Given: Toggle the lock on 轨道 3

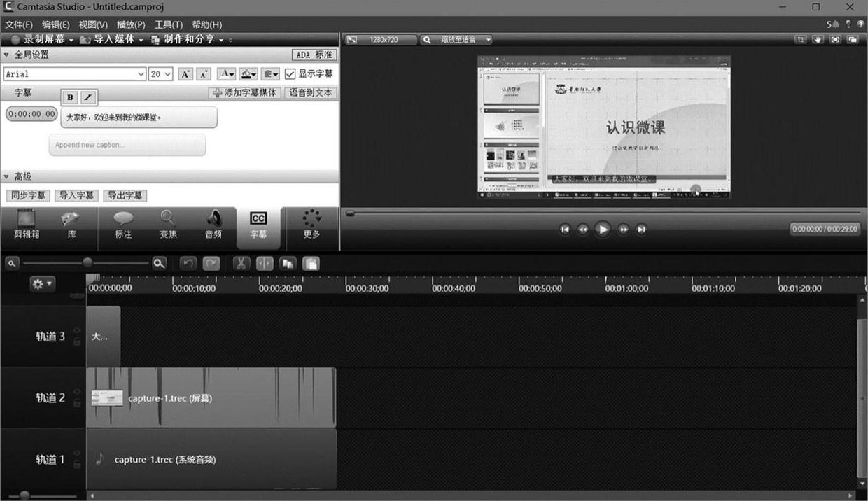Looking at the screenshot, I should click(78, 342).
